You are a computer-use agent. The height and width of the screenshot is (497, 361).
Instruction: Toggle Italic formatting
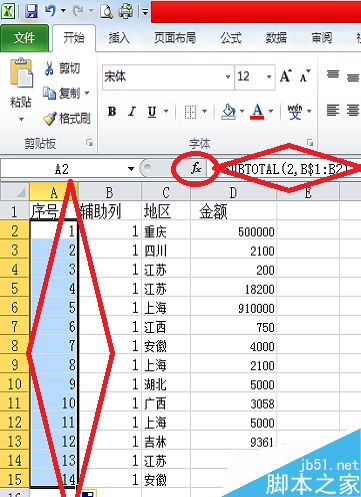tap(132, 111)
